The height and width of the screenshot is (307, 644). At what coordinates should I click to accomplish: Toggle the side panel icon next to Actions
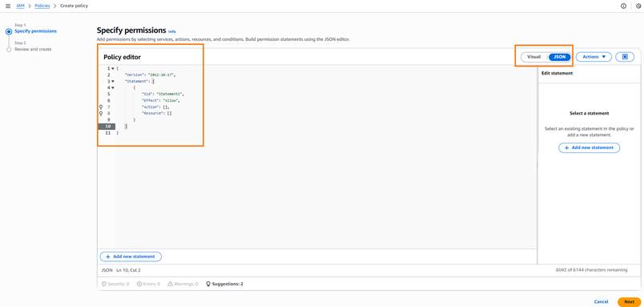pyautogui.click(x=625, y=57)
